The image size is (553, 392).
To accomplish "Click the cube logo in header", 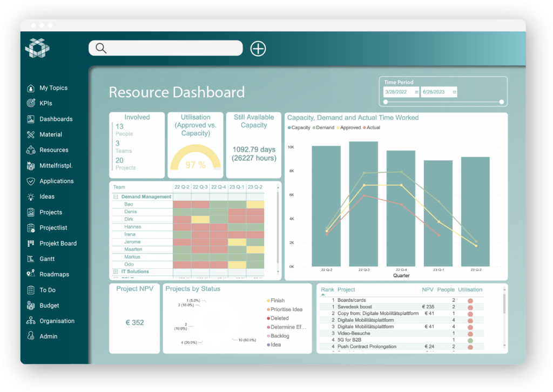I will coord(37,49).
